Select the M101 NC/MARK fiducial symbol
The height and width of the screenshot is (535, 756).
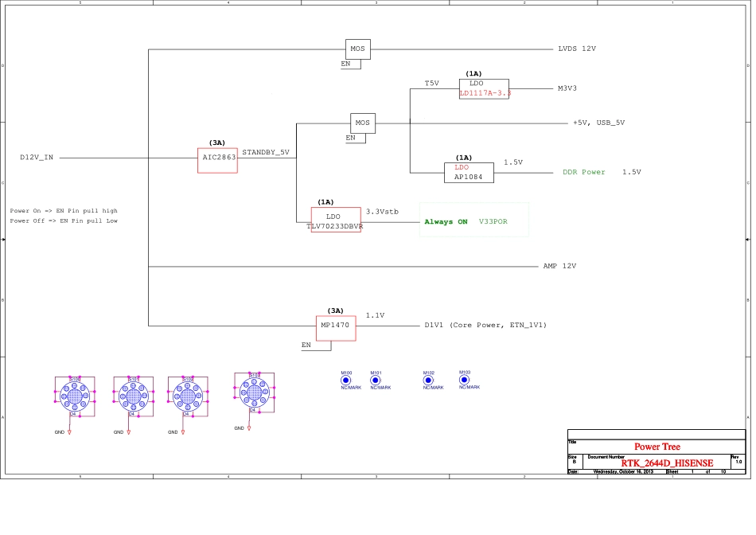click(376, 381)
